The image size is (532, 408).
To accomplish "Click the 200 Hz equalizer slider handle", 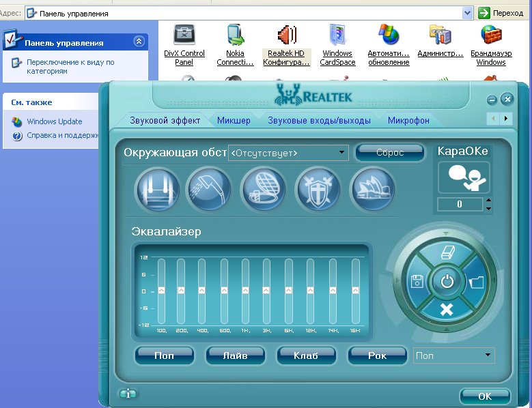I will [181, 291].
